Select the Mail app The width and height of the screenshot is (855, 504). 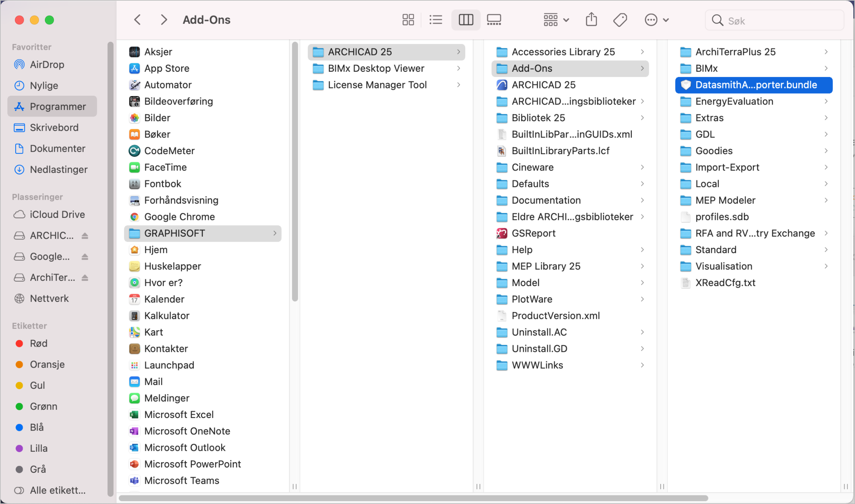(x=203, y=381)
